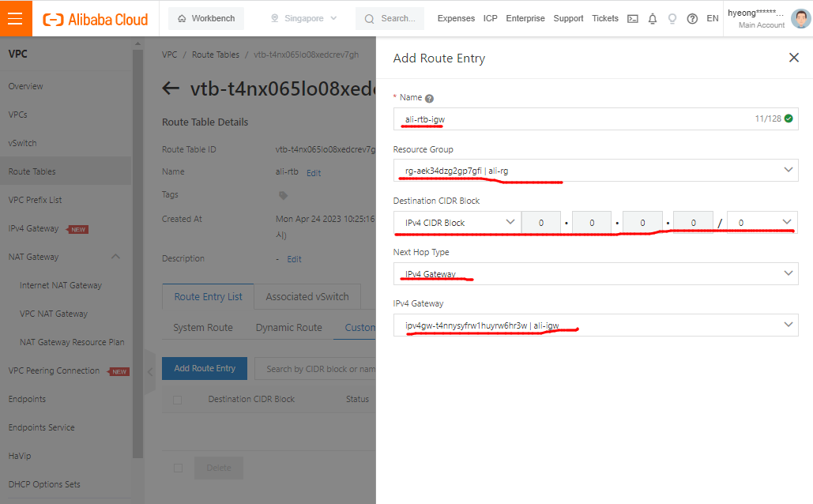Go to VPC NAT Gateway in sidebar

pyautogui.click(x=54, y=314)
